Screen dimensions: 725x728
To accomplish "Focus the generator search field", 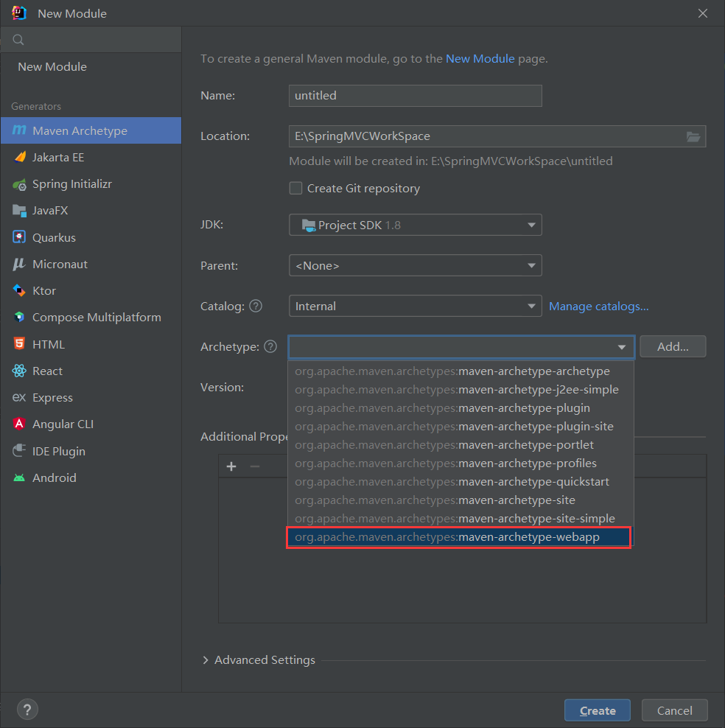I will click(91, 40).
